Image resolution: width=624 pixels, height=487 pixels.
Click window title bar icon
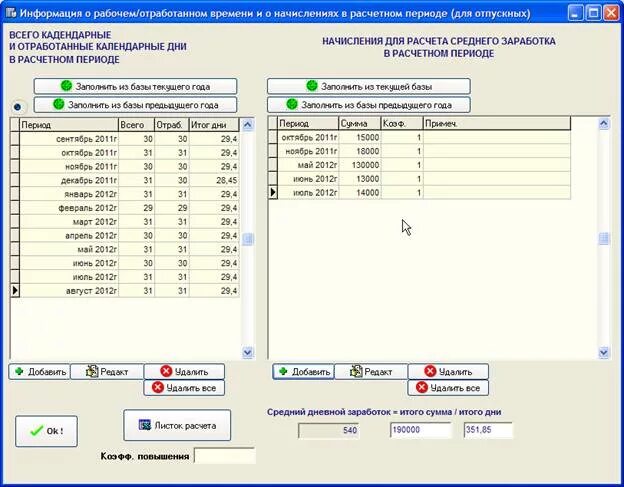(x=11, y=13)
